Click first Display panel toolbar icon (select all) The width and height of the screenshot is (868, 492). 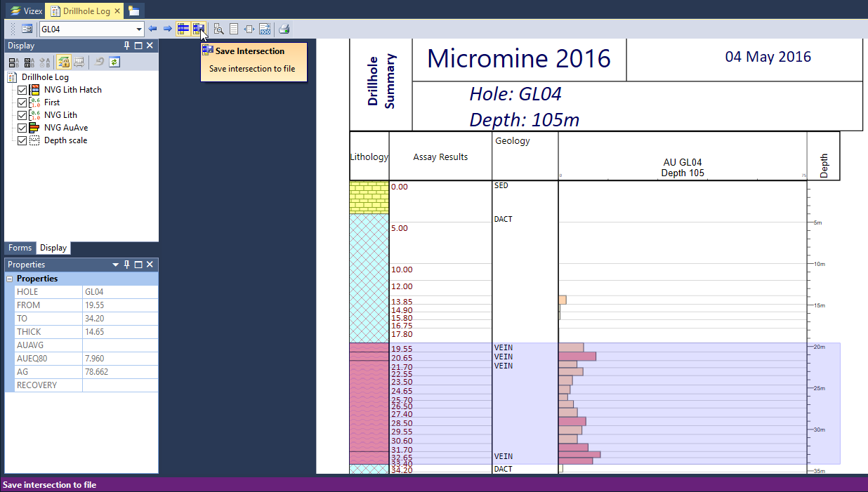click(x=14, y=62)
